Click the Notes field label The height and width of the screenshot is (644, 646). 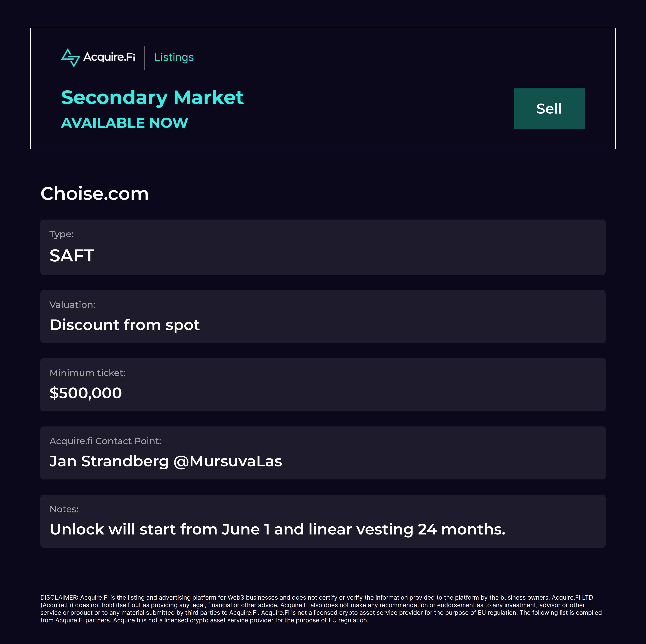pyautogui.click(x=64, y=509)
